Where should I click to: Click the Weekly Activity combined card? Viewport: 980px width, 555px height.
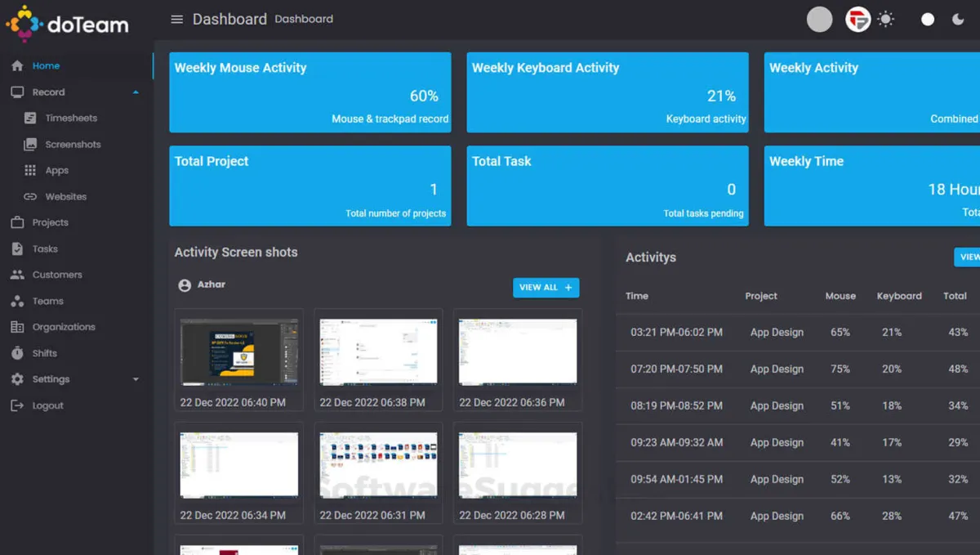[x=872, y=92]
